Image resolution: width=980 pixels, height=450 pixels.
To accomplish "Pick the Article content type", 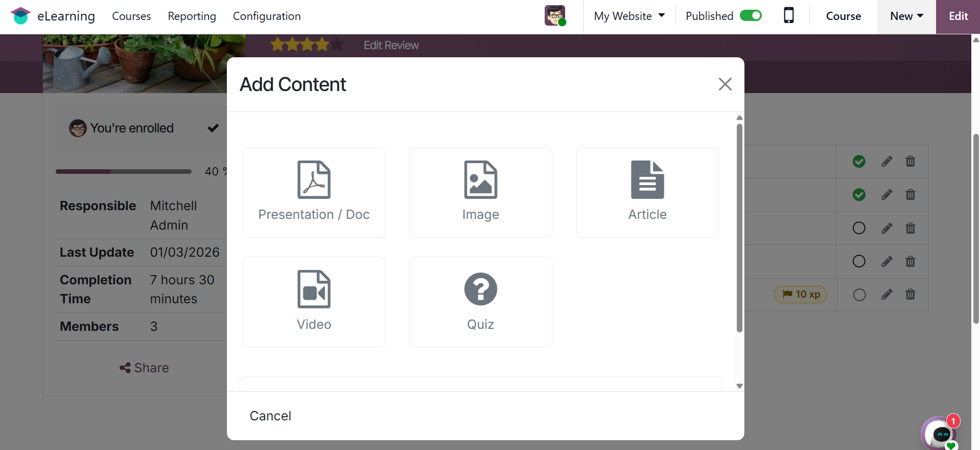I will 647,192.
